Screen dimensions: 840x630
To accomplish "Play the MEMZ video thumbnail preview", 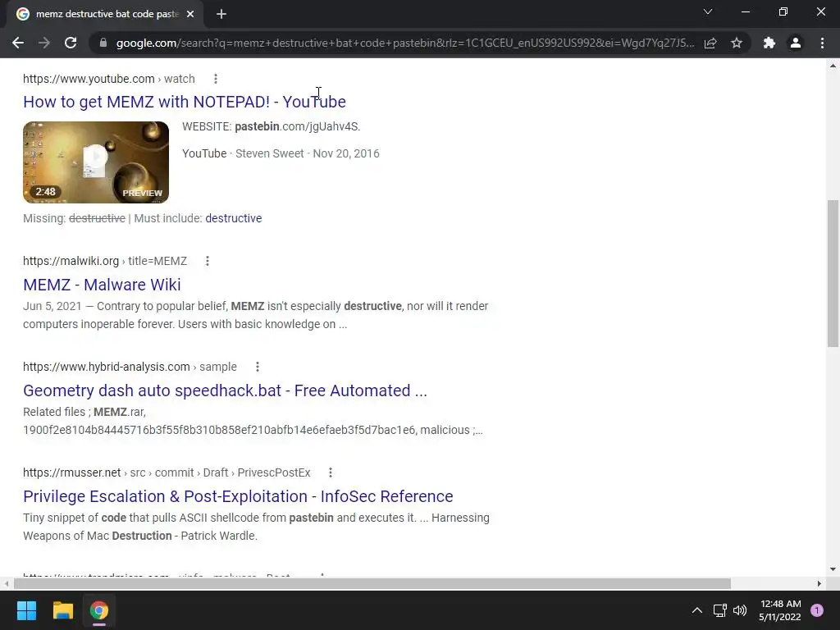I will click(x=96, y=162).
